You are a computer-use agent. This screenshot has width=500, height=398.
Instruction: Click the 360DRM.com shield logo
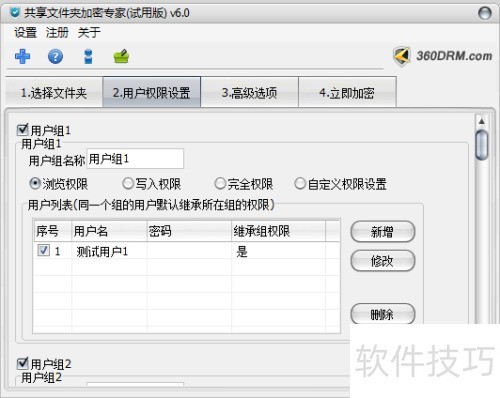402,56
